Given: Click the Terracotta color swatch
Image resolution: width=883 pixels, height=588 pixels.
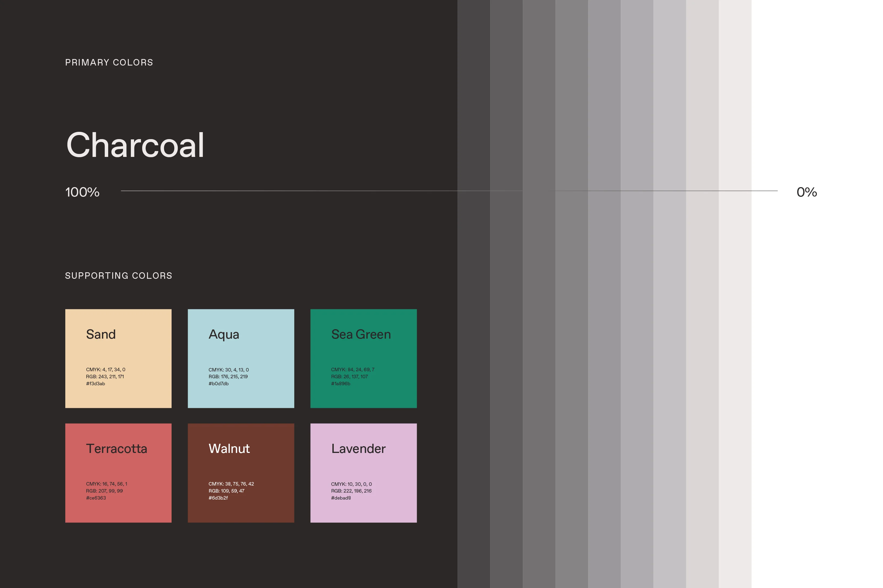Looking at the screenshot, I should coord(118,473).
